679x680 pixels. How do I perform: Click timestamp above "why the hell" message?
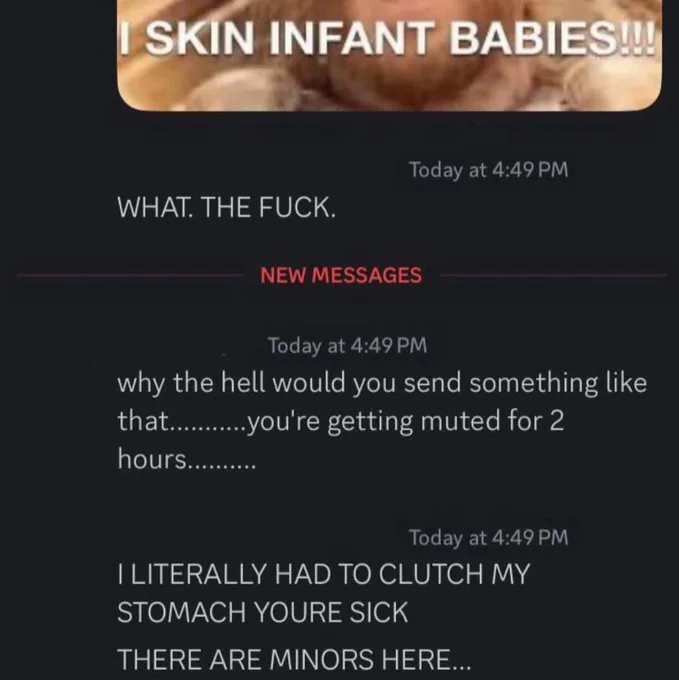pyautogui.click(x=347, y=346)
